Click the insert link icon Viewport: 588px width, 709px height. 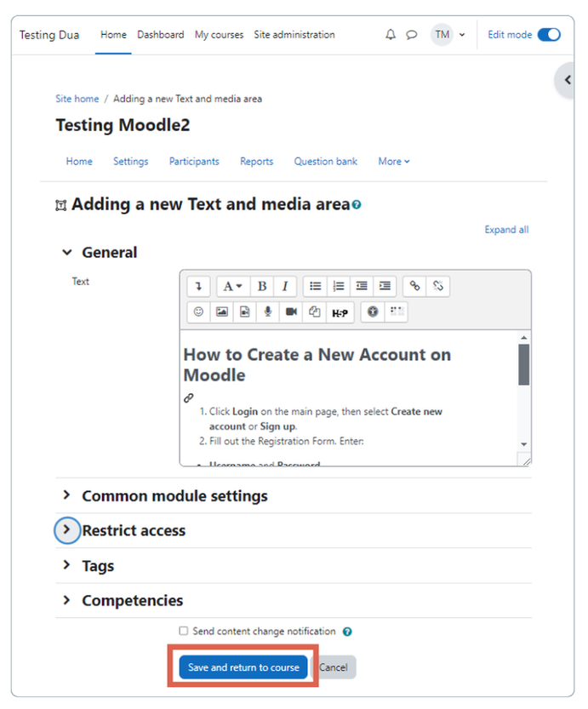click(x=415, y=286)
